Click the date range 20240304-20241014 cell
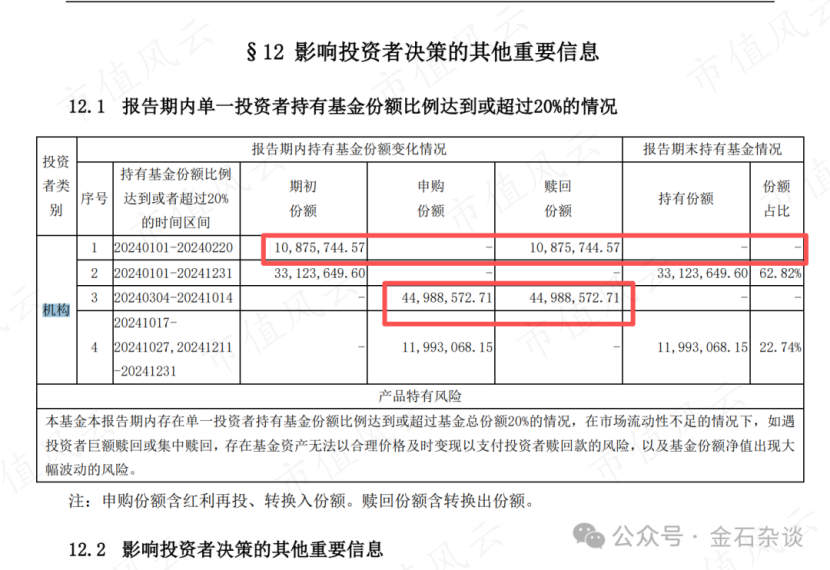Image resolution: width=830 pixels, height=570 pixels. point(175,298)
